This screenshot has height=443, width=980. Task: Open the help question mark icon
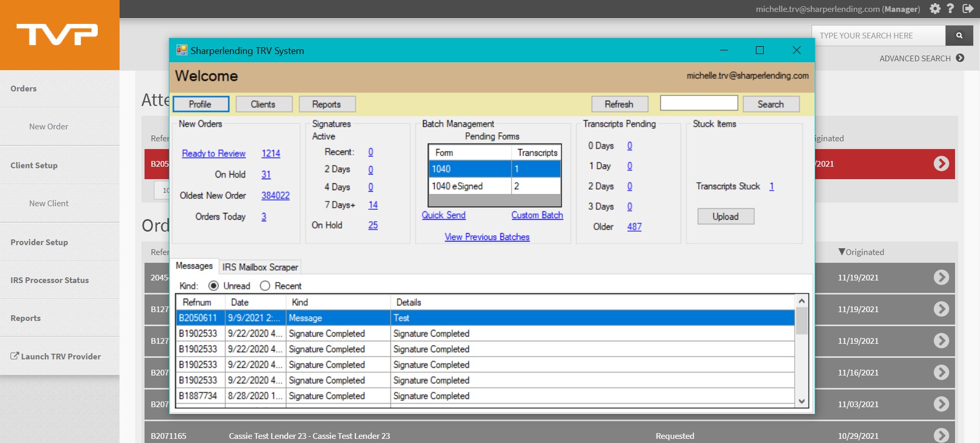(x=950, y=9)
